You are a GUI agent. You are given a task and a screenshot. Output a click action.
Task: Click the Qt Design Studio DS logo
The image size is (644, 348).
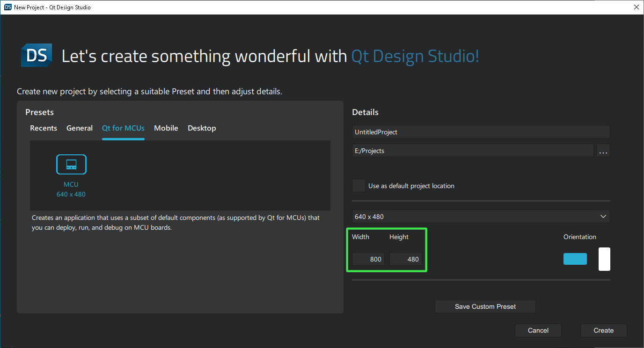point(36,55)
